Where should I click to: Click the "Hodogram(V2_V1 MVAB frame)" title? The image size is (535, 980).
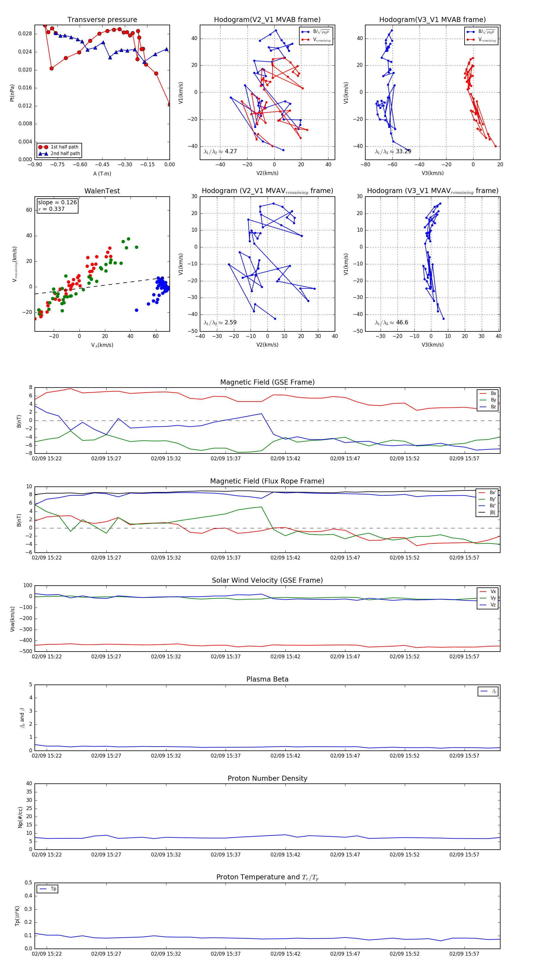coord(267,20)
